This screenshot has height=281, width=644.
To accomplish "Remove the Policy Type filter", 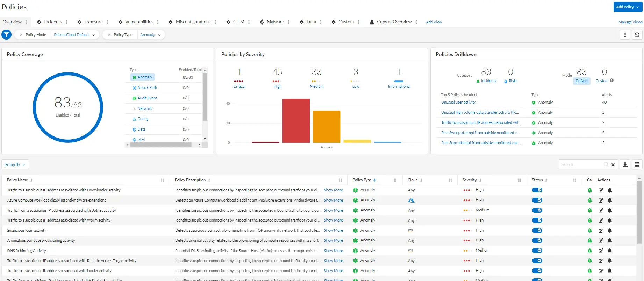I will point(109,35).
